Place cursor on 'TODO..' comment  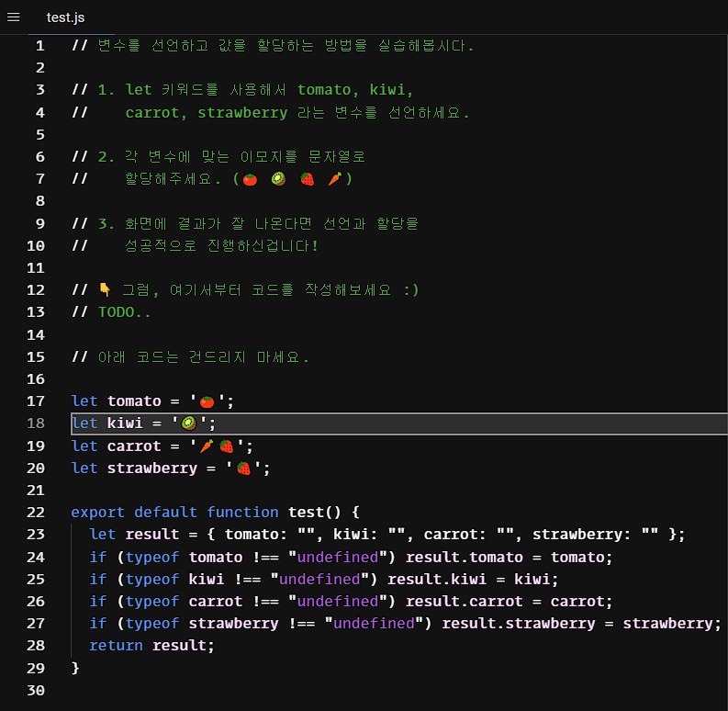(125, 312)
